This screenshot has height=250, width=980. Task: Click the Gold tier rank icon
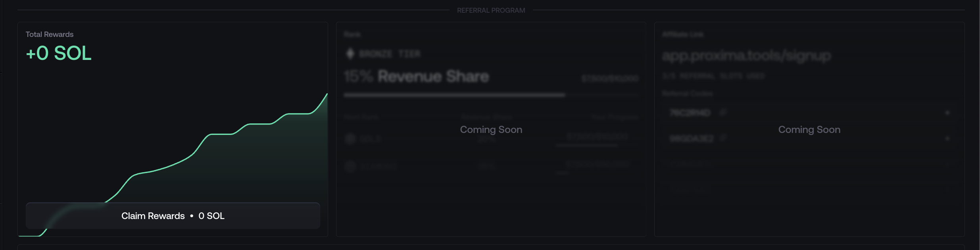(350, 138)
